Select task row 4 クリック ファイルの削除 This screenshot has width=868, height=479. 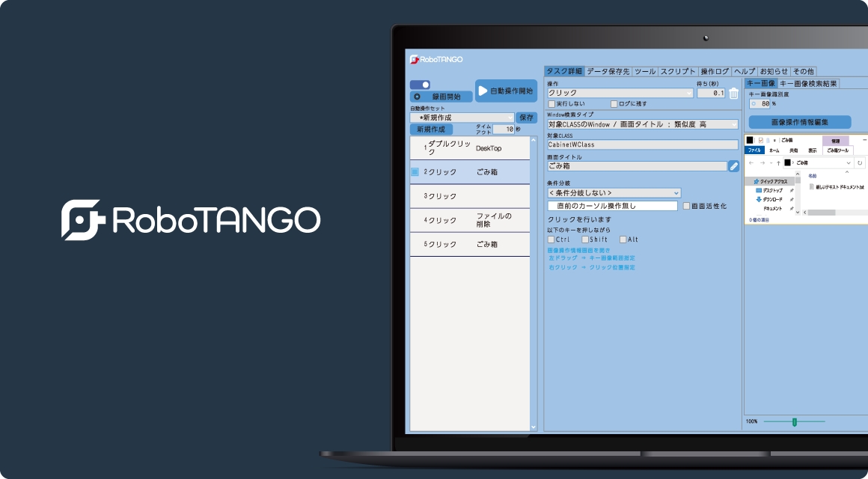click(x=470, y=220)
